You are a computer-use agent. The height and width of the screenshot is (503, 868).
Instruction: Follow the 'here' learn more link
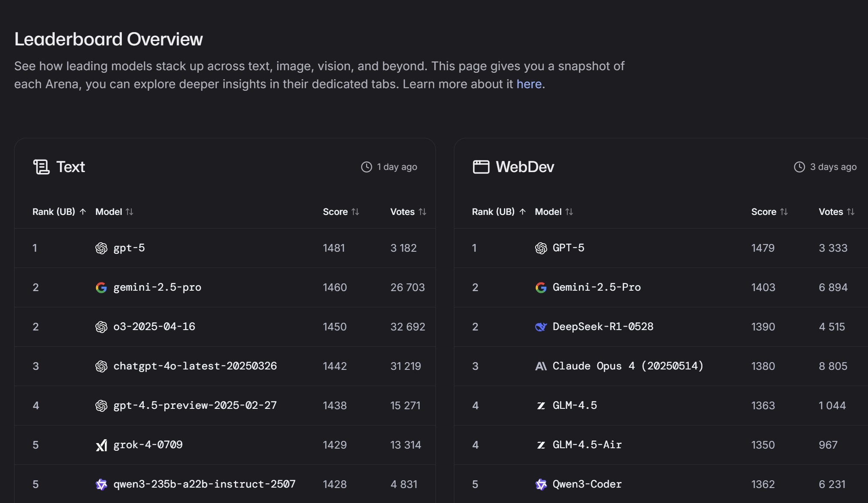[x=529, y=84]
